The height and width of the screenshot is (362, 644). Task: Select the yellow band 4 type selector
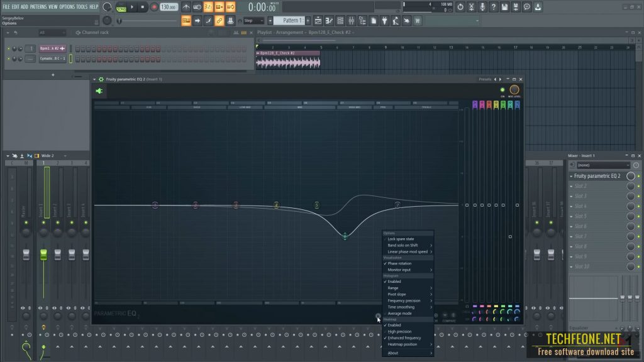point(496,105)
